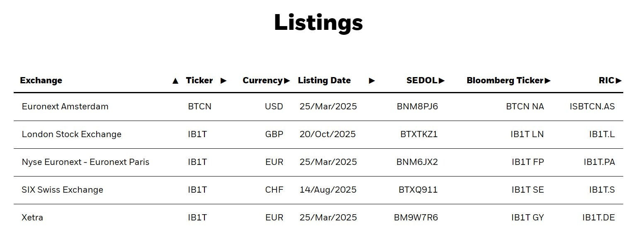Click ascending sort arrow beside Exchange header
The image size is (644, 237).
(175, 81)
